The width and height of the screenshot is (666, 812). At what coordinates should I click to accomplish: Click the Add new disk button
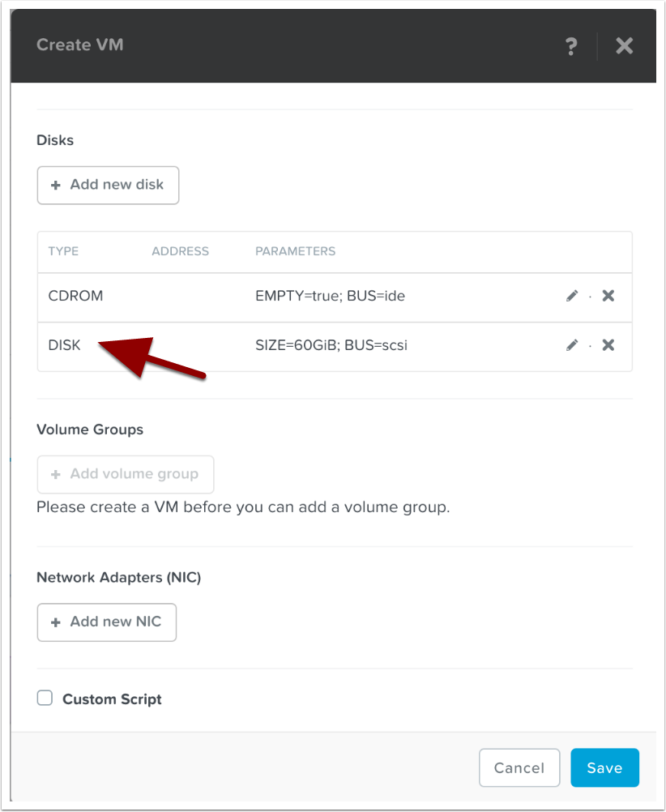click(x=108, y=185)
